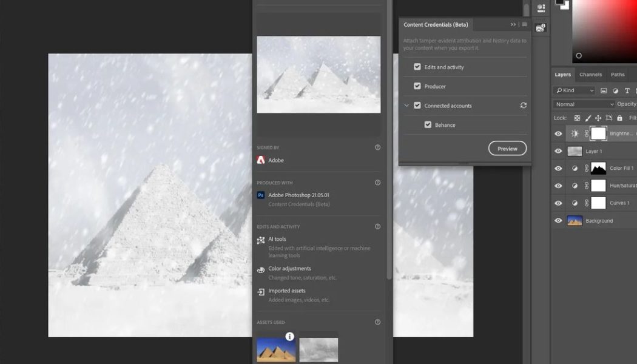The image size is (637, 364).
Task: Click the Adobe Photoshop icon under Produced With
Action: (261, 195)
